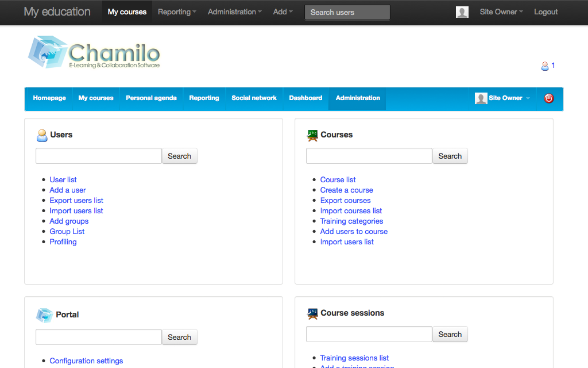Switch to the Dashboard tab
This screenshot has width=588, height=368.
[x=305, y=98]
